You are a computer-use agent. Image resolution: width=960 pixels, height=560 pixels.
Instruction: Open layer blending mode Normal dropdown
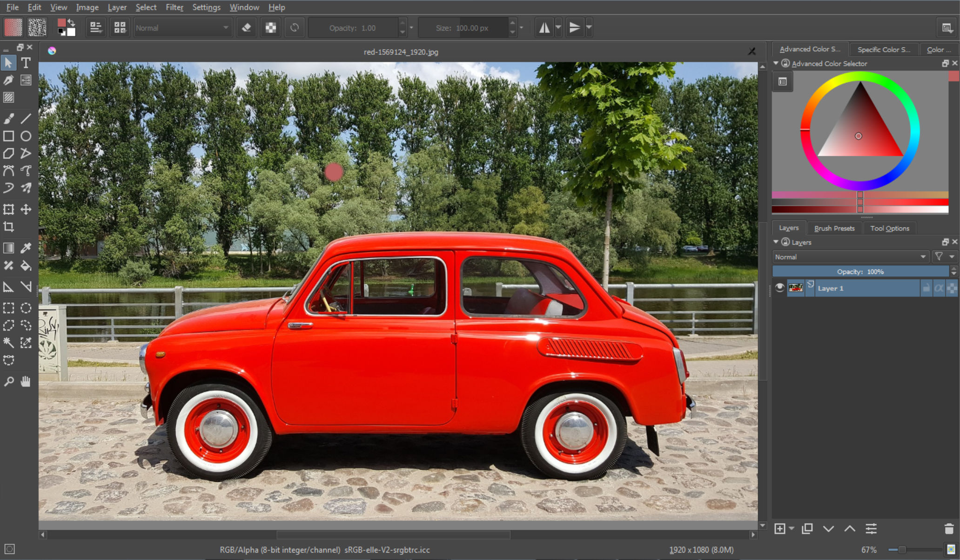tap(850, 257)
